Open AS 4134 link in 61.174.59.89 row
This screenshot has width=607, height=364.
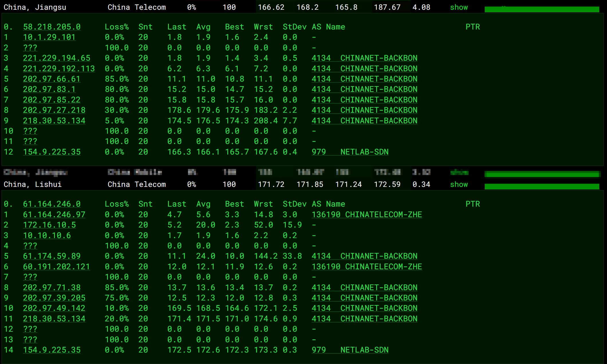click(364, 256)
